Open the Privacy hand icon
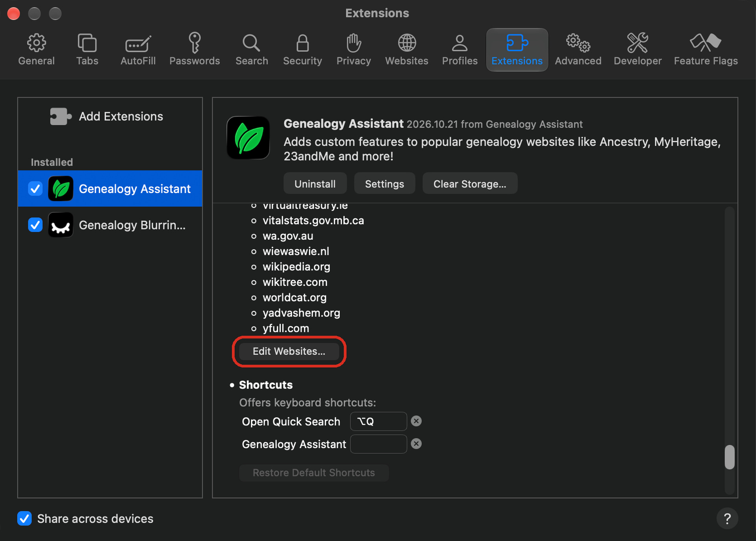Image resolution: width=756 pixels, height=541 pixels. coord(354,43)
